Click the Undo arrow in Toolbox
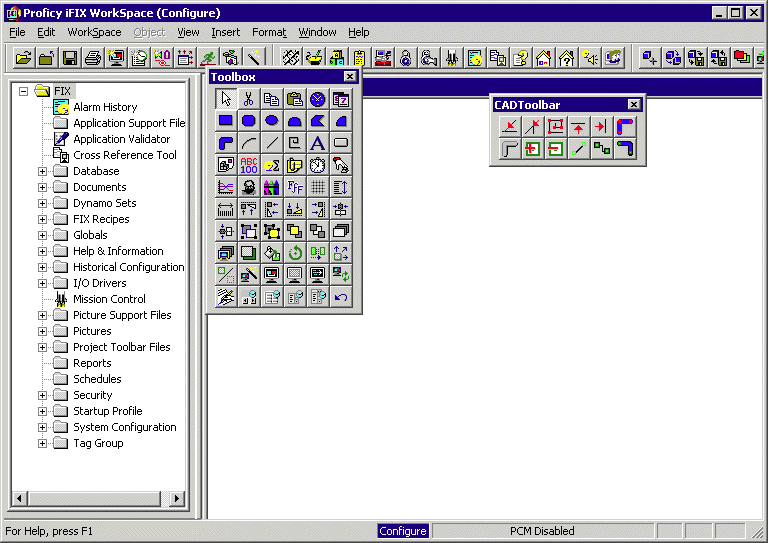The width and height of the screenshot is (768, 543). pos(341,297)
